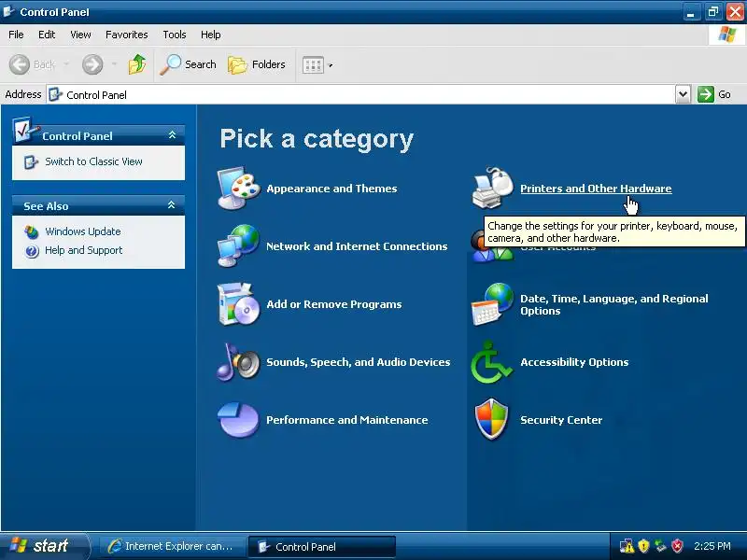Image resolution: width=747 pixels, height=560 pixels.
Task: Click the Views grid toolbar icon
Action: coord(313,64)
